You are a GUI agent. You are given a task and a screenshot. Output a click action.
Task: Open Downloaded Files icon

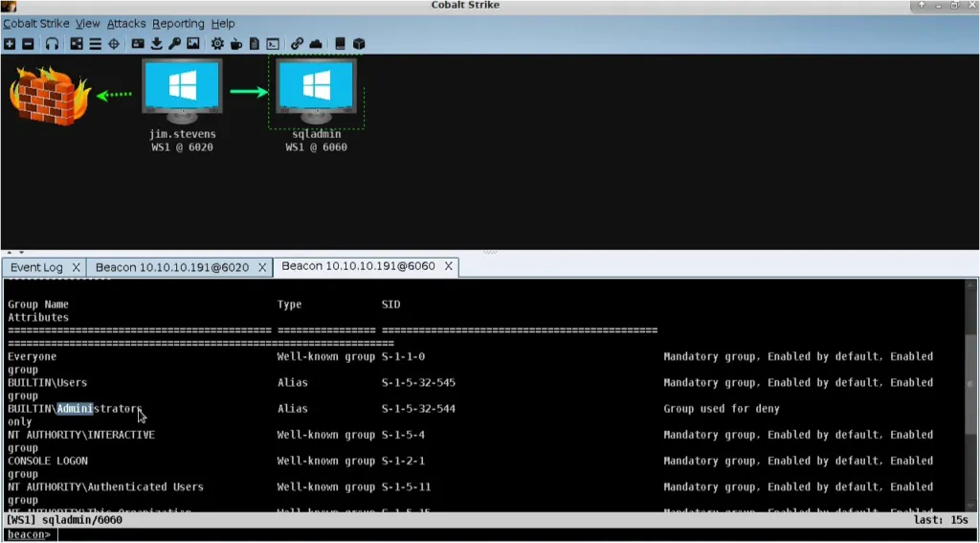pos(157,44)
